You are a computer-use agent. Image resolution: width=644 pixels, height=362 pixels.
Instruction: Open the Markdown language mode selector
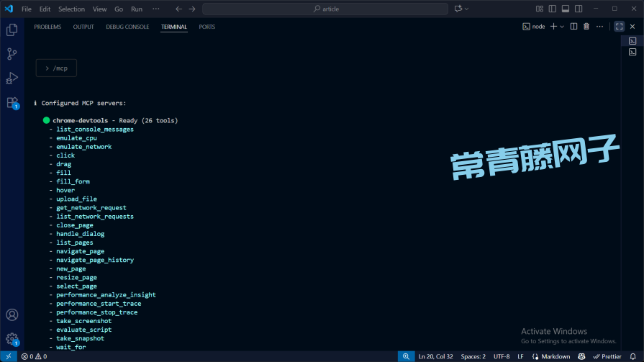coord(555,356)
